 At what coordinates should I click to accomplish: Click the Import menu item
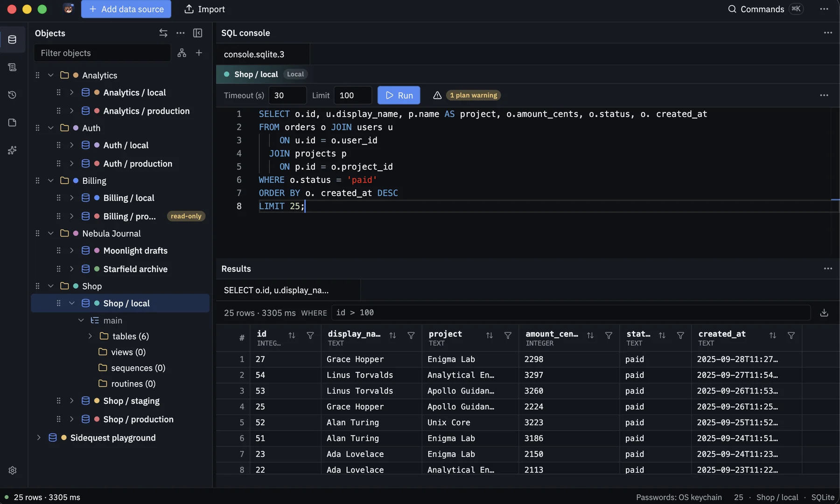[x=204, y=9]
